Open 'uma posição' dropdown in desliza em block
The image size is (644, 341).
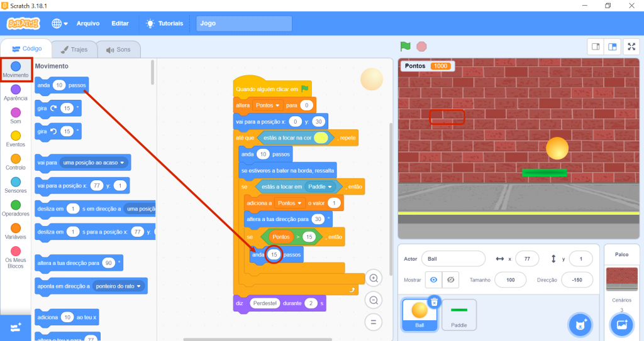pos(139,209)
